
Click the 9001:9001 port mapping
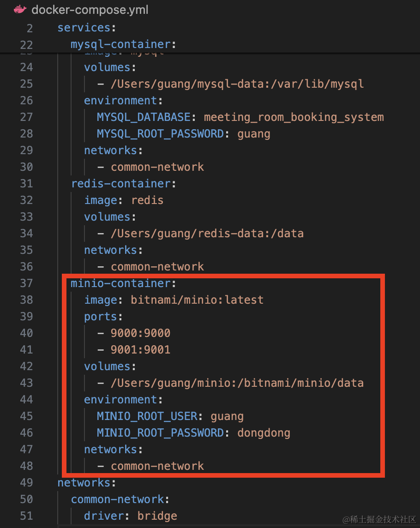tap(140, 349)
